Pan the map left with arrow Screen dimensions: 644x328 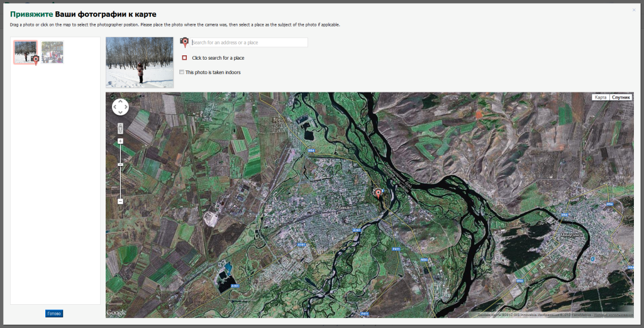(x=114, y=107)
